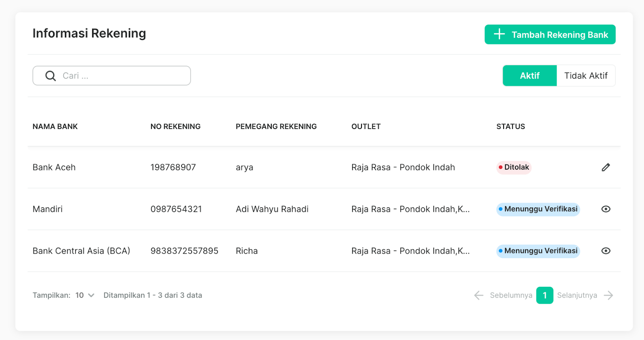Click account holder Richa
This screenshot has height=340, width=644.
tap(247, 251)
